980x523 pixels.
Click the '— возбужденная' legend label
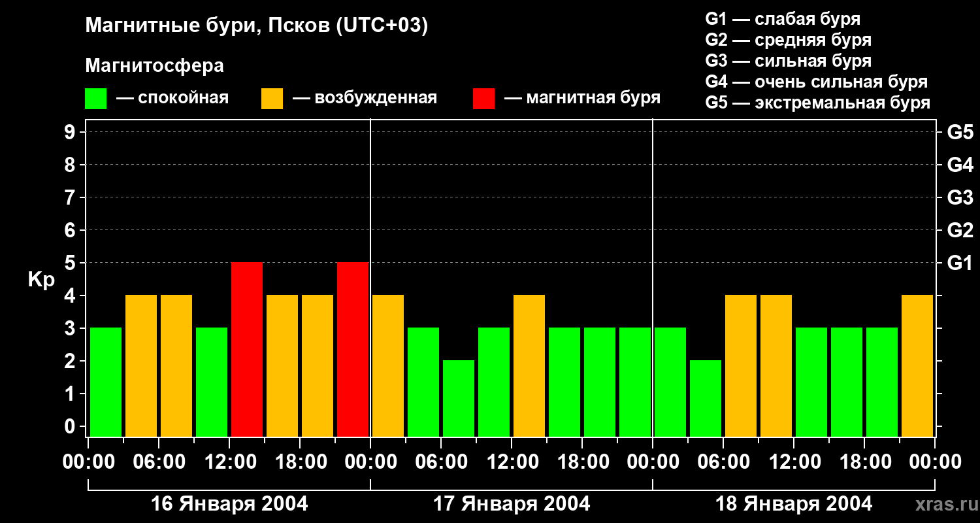coord(365,98)
